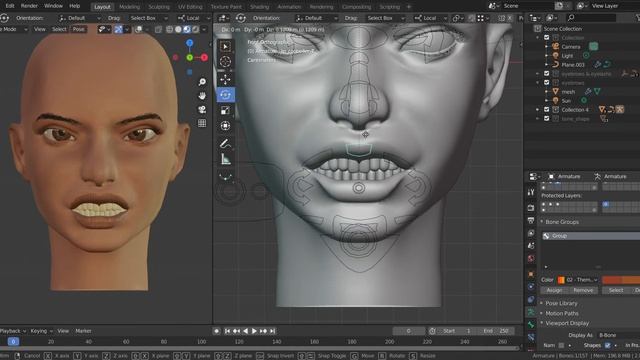Expand the Motion Paths panel

562,313
